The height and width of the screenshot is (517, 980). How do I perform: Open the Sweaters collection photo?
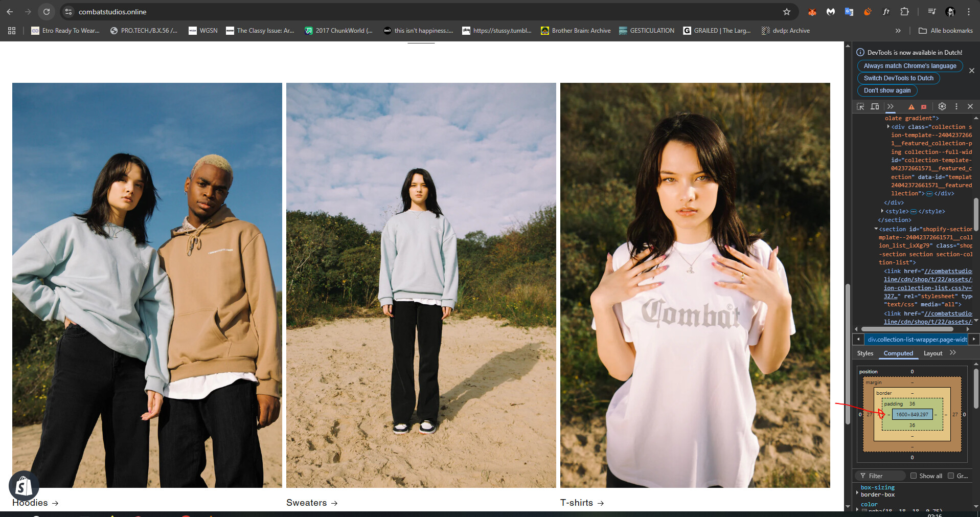point(421,285)
